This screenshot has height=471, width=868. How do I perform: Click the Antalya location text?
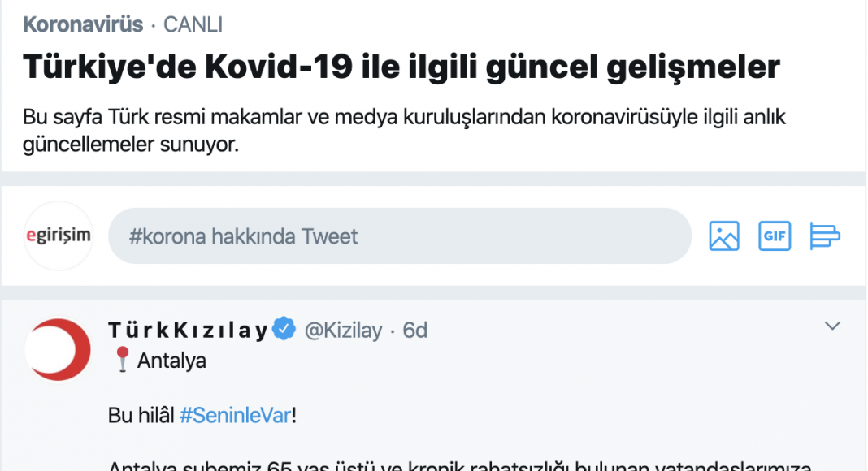tap(171, 361)
